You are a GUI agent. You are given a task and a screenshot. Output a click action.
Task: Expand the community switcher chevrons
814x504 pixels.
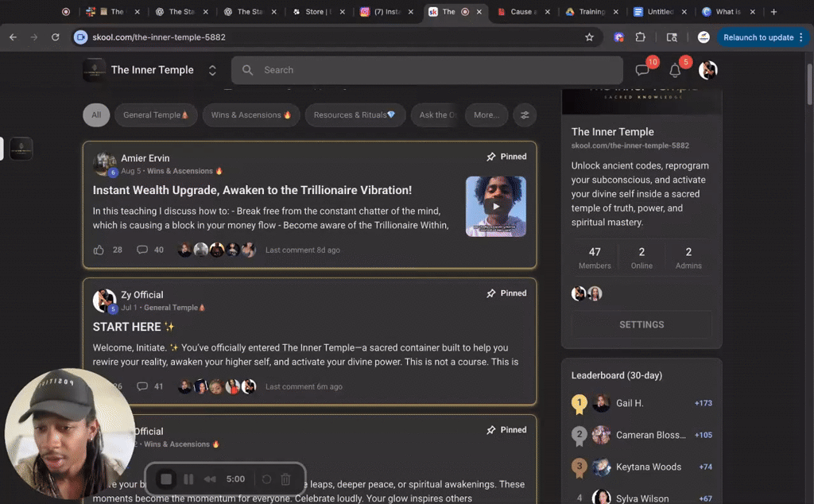tap(212, 70)
